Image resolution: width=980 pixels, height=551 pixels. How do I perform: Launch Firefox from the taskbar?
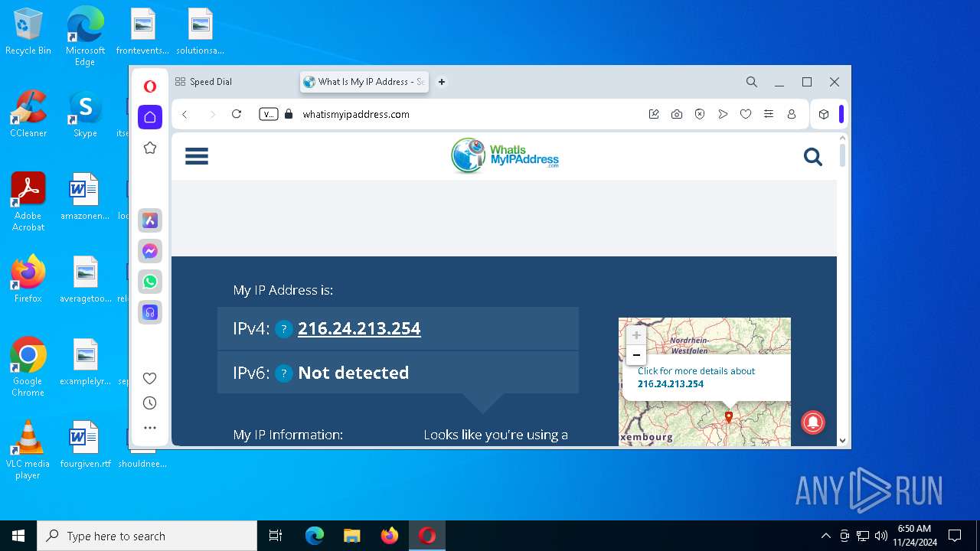click(390, 536)
